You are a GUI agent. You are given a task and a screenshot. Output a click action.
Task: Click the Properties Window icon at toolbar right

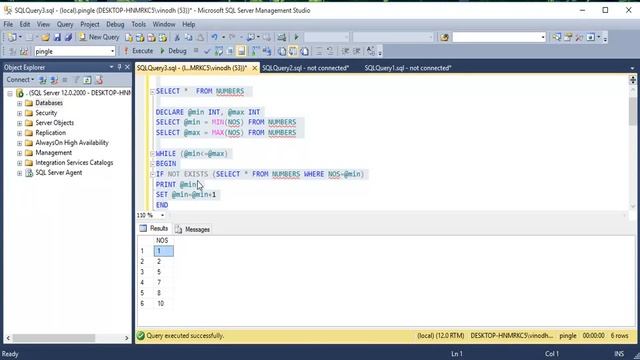pos(568,38)
